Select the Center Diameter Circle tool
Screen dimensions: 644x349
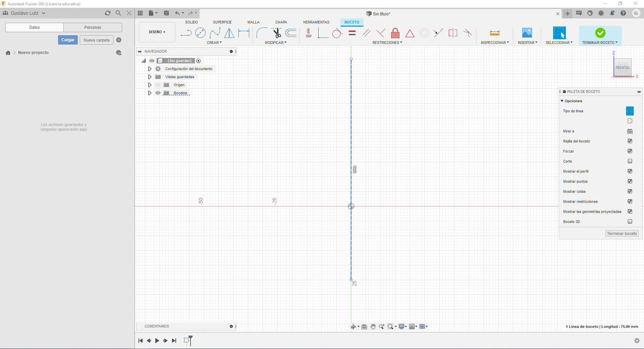coord(200,33)
